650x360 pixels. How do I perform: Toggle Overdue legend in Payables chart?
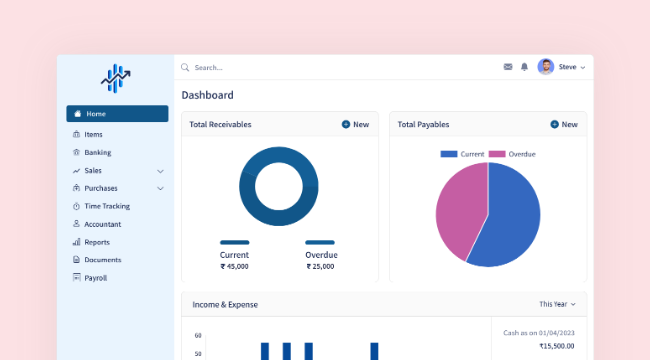pos(512,154)
